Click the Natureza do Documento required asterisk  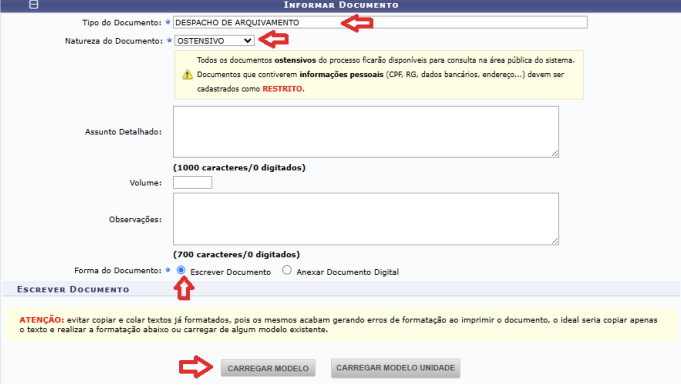click(169, 40)
